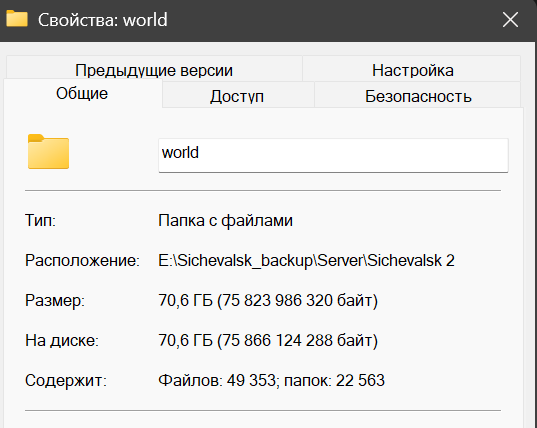Click the Расположение: label
Screen dimensions: 537x428
click(82, 260)
